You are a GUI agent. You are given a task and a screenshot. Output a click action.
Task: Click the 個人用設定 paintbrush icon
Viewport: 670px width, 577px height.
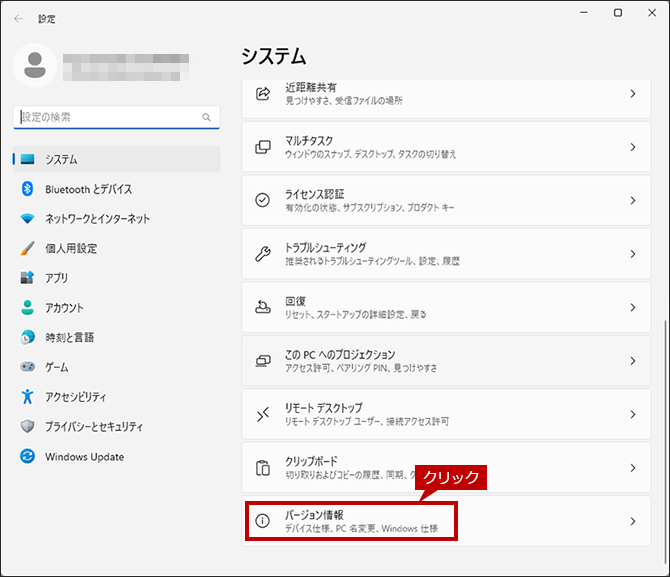click(27, 248)
